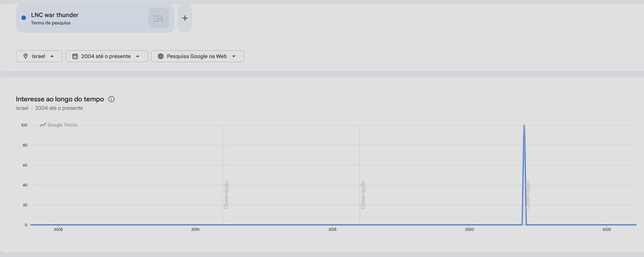Click the Observação marker near 2016
The height and width of the screenshot is (257, 644).
363,195
